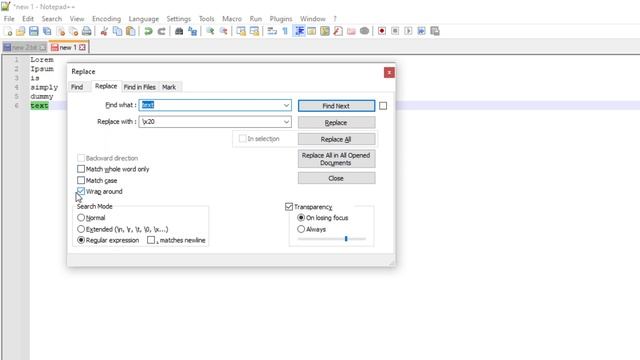Play back the recorded macro icon
The height and width of the screenshot is (360, 640).
408,31
